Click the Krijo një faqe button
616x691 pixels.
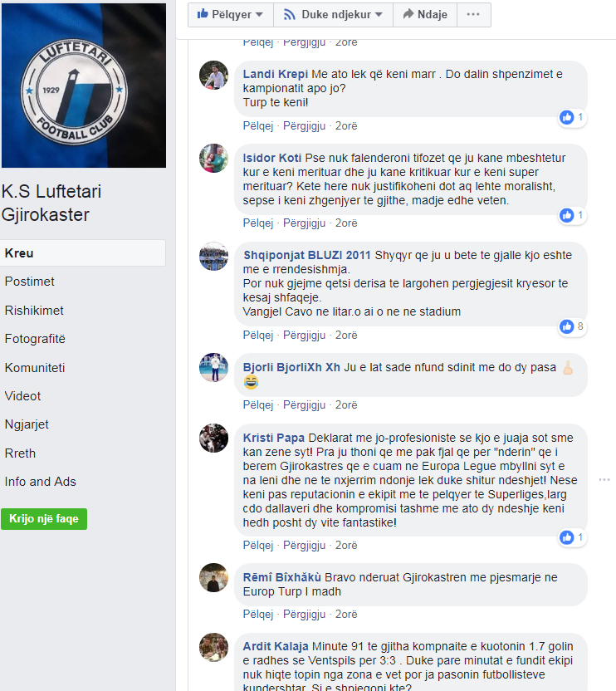[44, 519]
